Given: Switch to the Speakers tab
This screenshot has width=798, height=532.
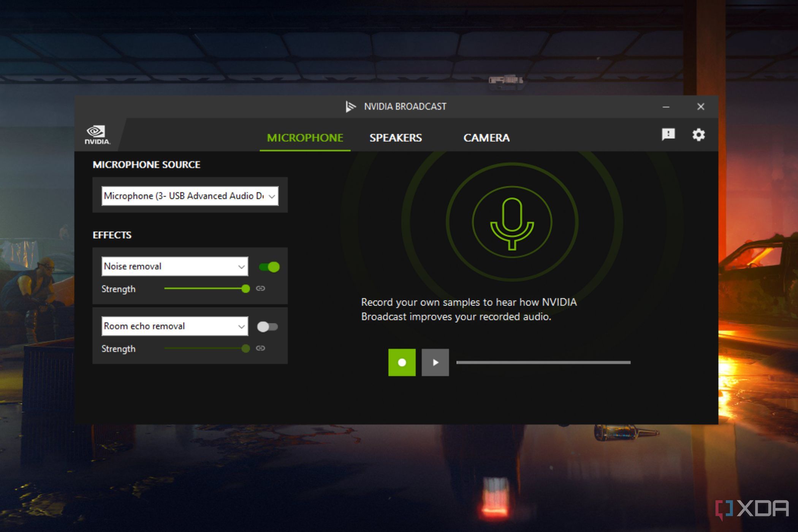Looking at the screenshot, I should pyautogui.click(x=396, y=138).
